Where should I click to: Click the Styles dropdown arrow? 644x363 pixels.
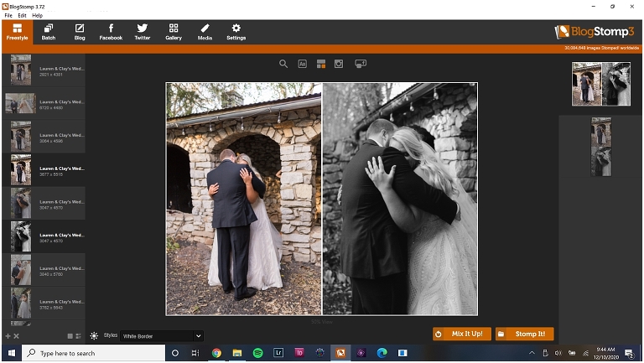pyautogui.click(x=199, y=336)
